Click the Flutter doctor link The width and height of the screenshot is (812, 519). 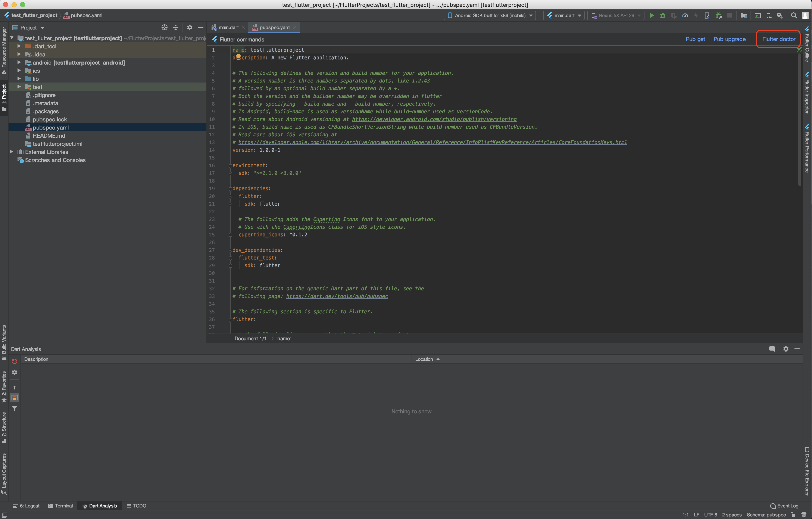click(x=778, y=39)
